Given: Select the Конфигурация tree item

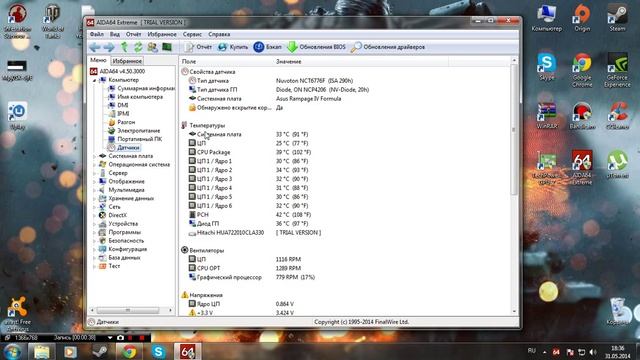Looking at the screenshot, I should [x=123, y=249].
